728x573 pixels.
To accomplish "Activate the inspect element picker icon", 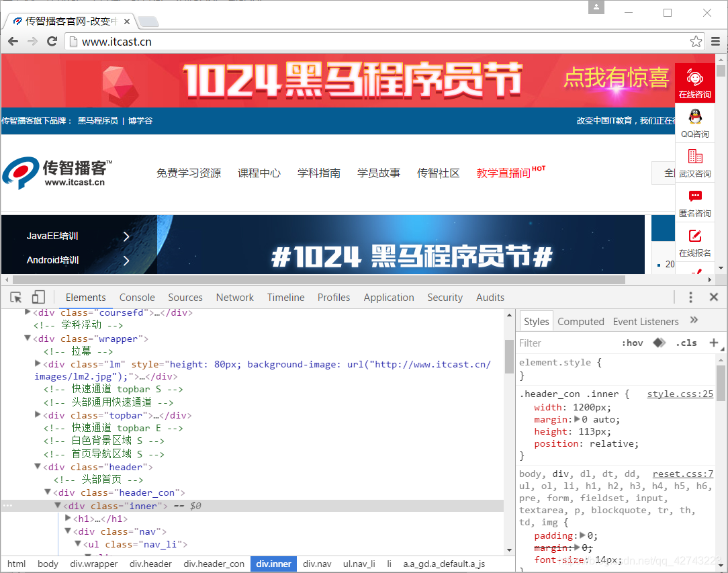I will point(16,298).
